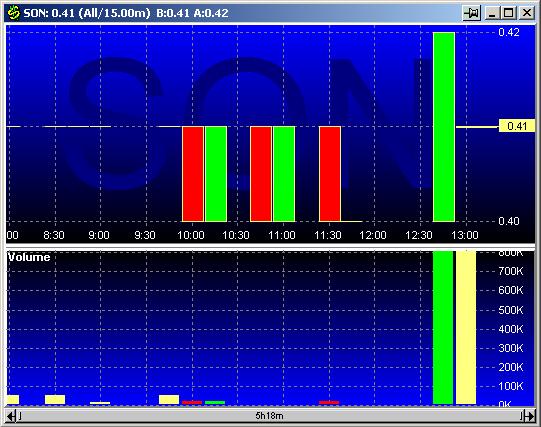Click the tall green volume bar
The width and height of the screenshot is (541, 427).
[x=443, y=327]
